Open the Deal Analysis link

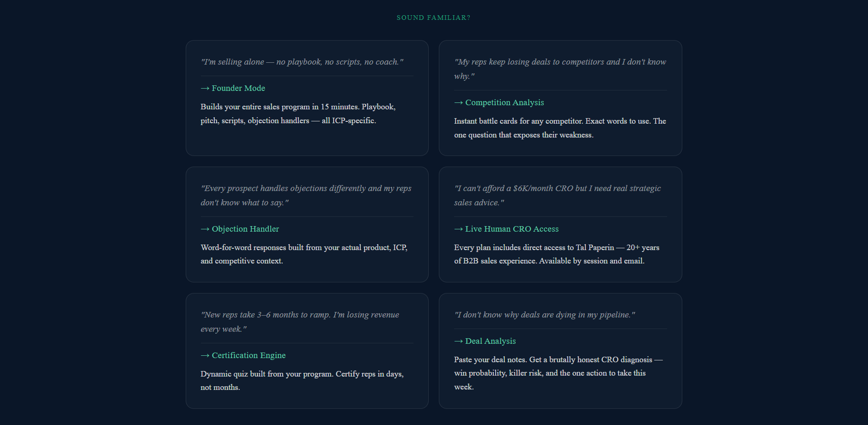point(490,341)
